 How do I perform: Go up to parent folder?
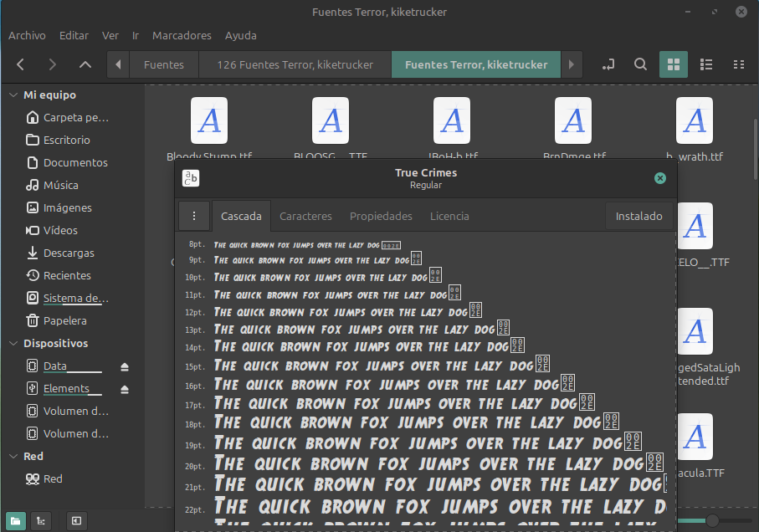85,64
